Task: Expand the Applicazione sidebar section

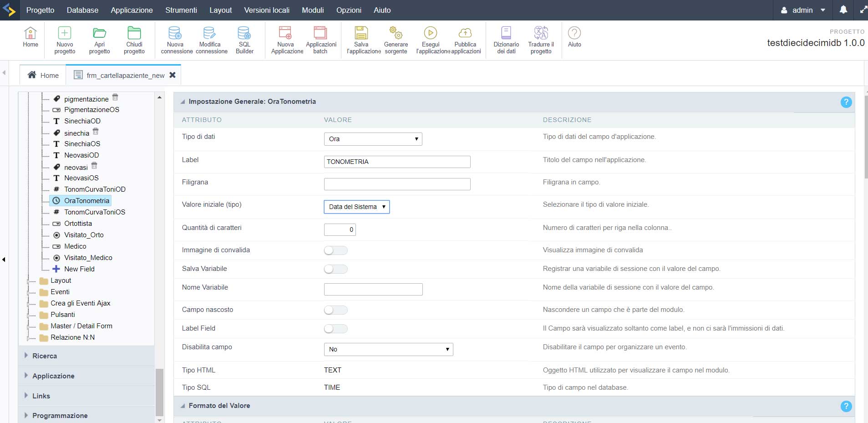Action: point(86,376)
